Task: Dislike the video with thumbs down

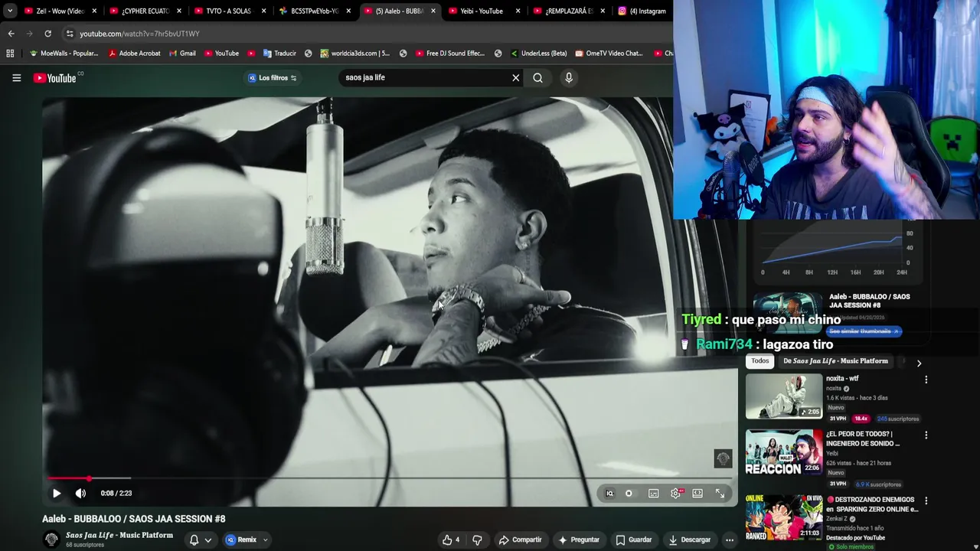Action: pos(477,540)
